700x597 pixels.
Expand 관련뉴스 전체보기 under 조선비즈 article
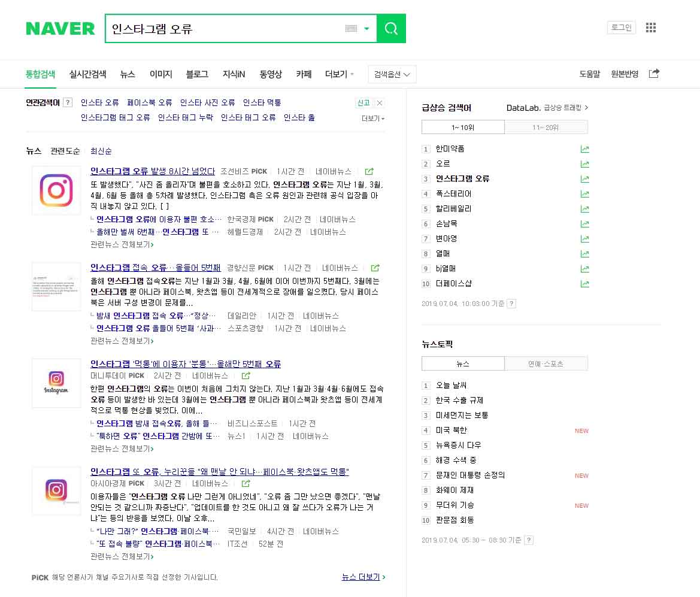pyautogui.click(x=122, y=245)
